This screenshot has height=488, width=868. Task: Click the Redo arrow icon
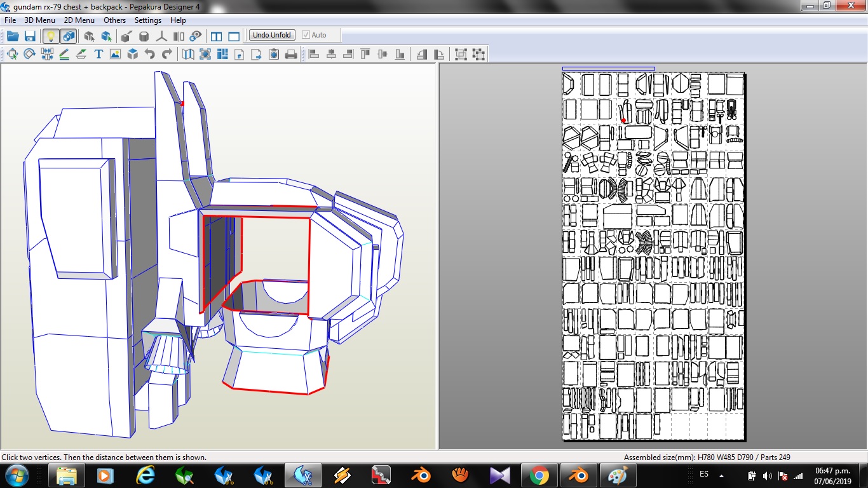click(x=167, y=54)
